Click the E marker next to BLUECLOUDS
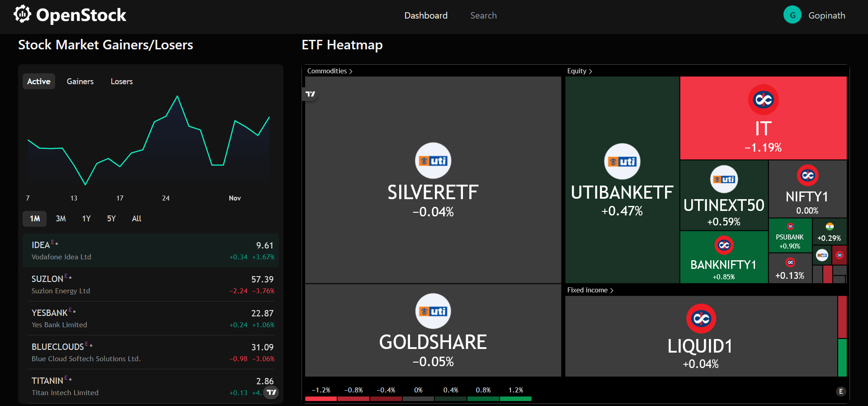This screenshot has width=868, height=406. [x=87, y=344]
